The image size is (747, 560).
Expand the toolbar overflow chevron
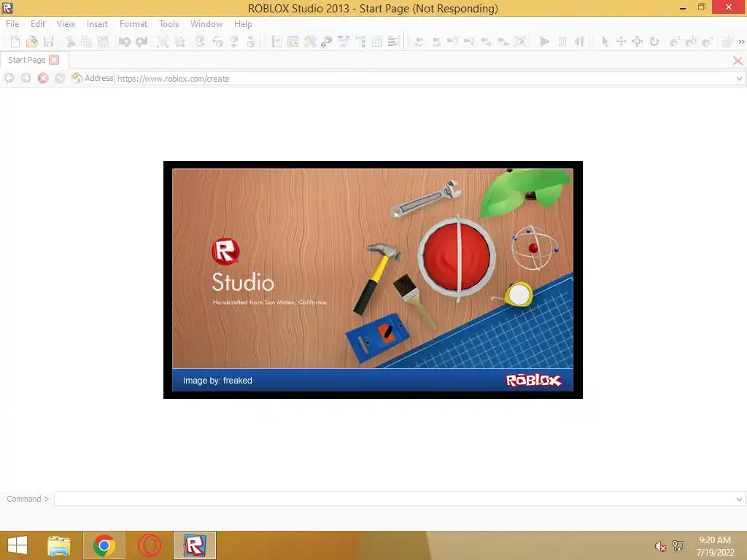click(x=741, y=42)
